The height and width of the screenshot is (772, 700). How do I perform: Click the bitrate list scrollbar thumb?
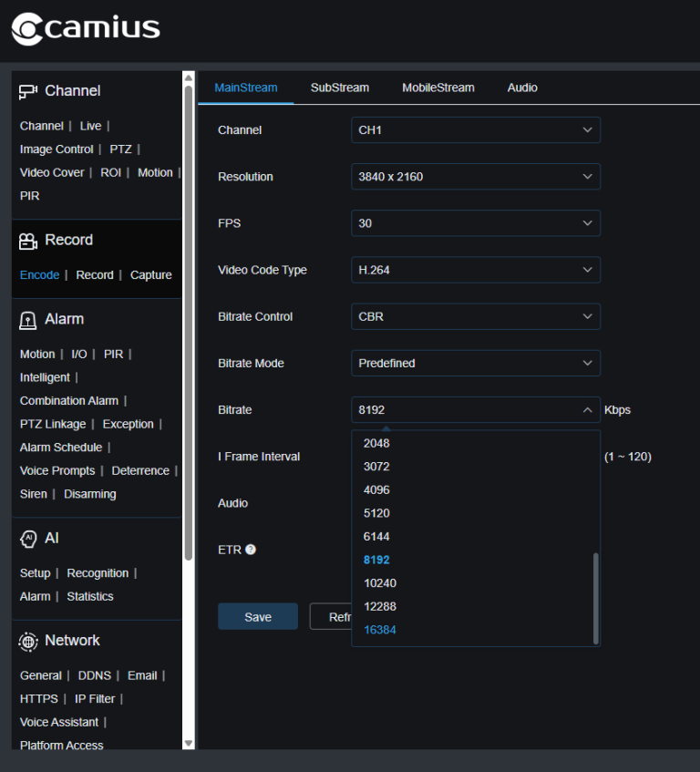click(x=596, y=599)
